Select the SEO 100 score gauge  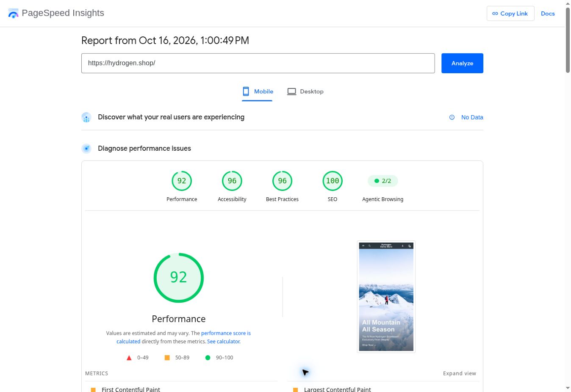tap(333, 181)
